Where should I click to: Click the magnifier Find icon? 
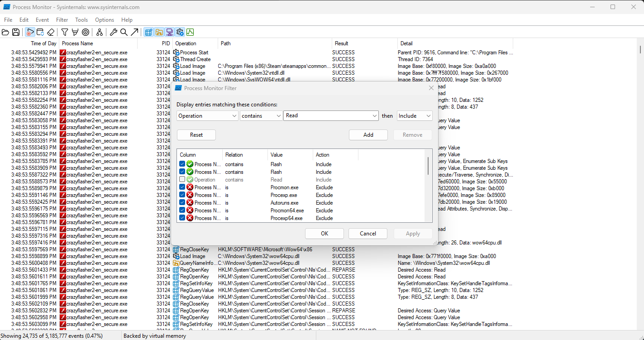click(124, 32)
